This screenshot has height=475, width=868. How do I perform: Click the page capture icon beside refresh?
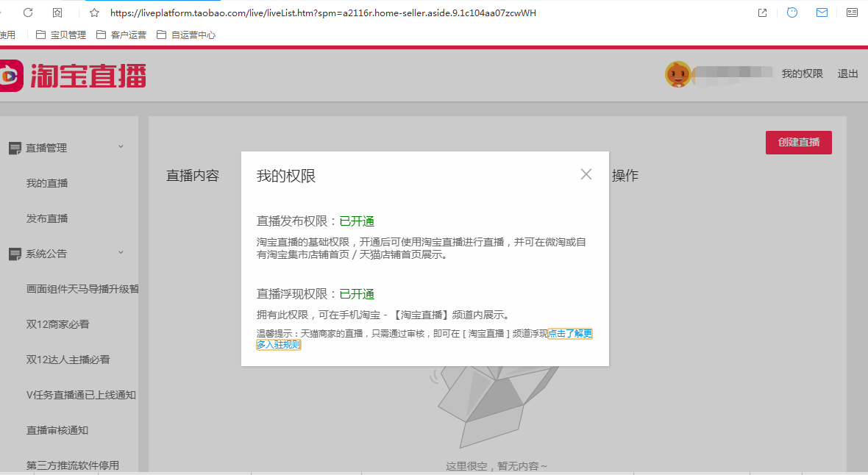[x=57, y=12]
